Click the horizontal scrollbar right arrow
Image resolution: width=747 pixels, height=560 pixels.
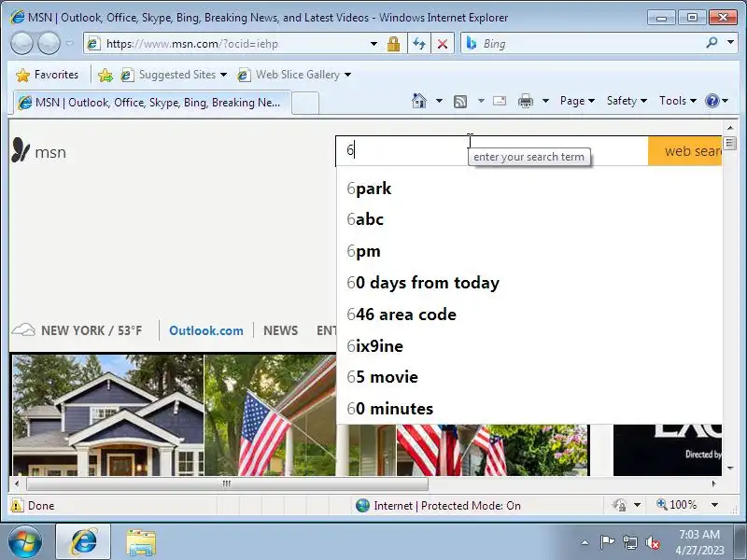[x=713, y=483]
